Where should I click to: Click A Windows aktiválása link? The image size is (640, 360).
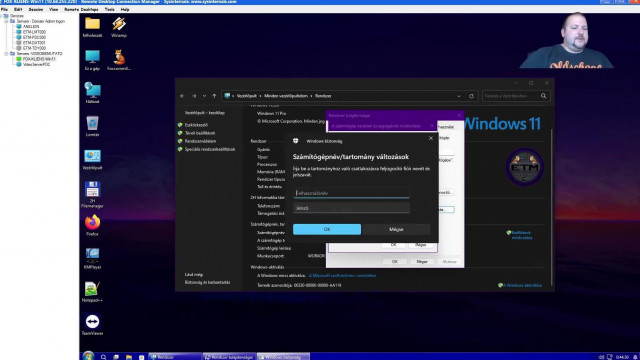(x=522, y=285)
